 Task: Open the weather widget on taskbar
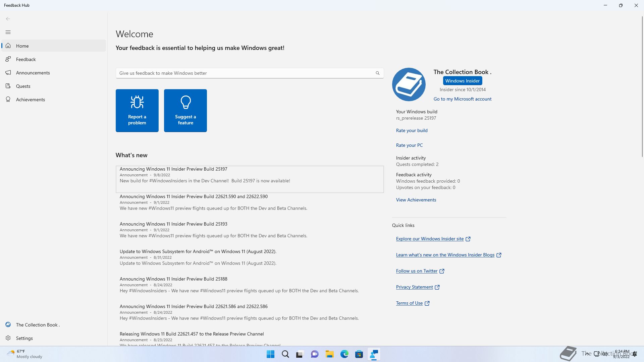click(x=25, y=354)
